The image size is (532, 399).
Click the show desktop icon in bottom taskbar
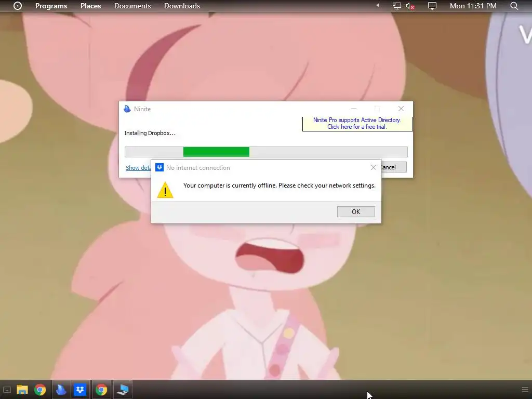click(7, 390)
